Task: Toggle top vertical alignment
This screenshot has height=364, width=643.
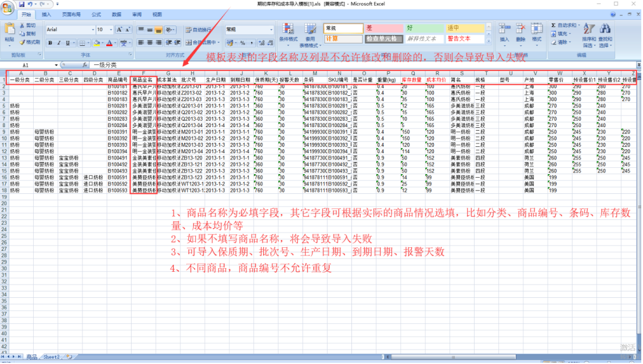Action: click(141, 30)
